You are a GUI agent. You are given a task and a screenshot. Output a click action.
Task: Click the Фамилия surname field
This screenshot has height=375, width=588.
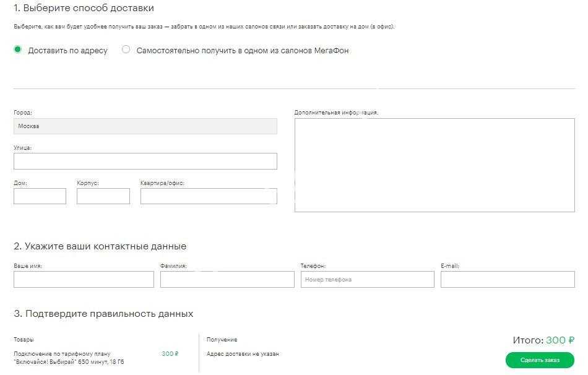[x=227, y=280]
